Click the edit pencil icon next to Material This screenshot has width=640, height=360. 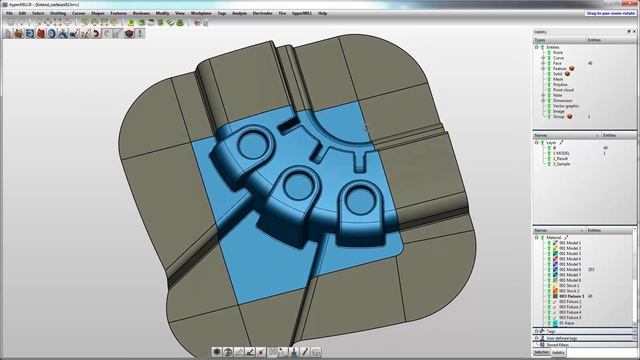566,237
